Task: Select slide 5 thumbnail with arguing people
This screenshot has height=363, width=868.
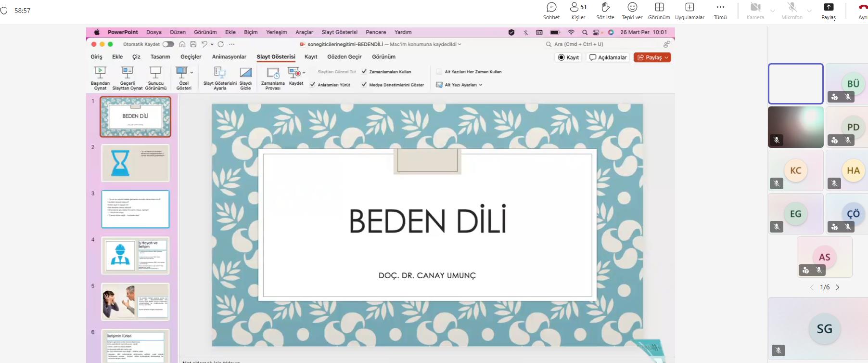Action: [135, 301]
